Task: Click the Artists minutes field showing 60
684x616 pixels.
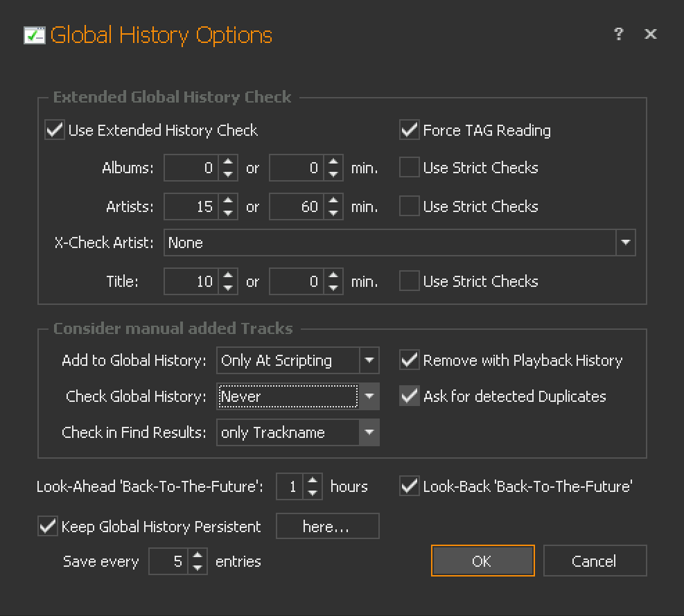Action: 297,206
